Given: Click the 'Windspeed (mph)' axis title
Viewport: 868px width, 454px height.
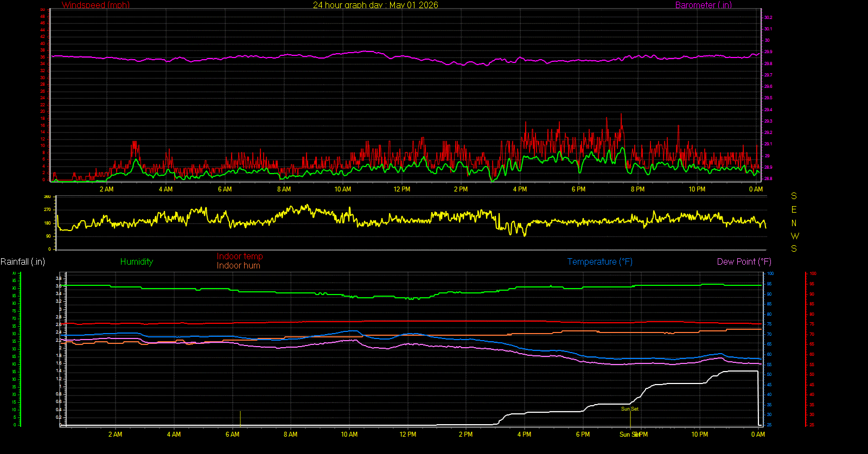Looking at the screenshot, I should point(95,5).
